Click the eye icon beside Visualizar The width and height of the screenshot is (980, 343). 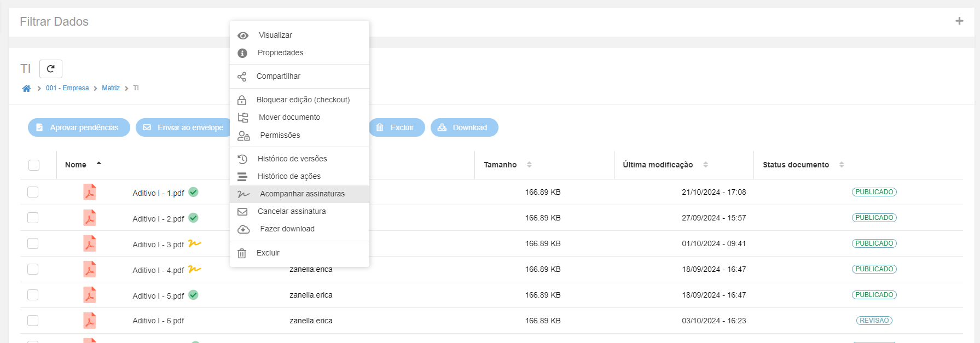pos(243,36)
